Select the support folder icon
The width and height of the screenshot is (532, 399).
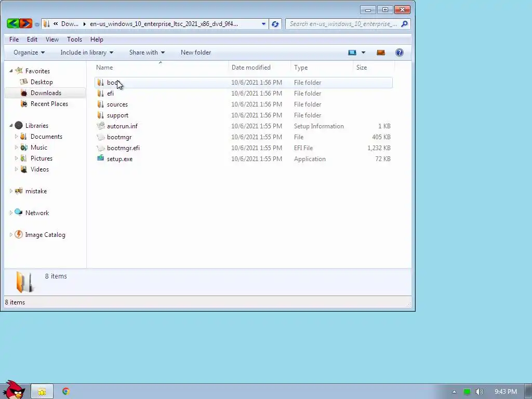click(100, 115)
